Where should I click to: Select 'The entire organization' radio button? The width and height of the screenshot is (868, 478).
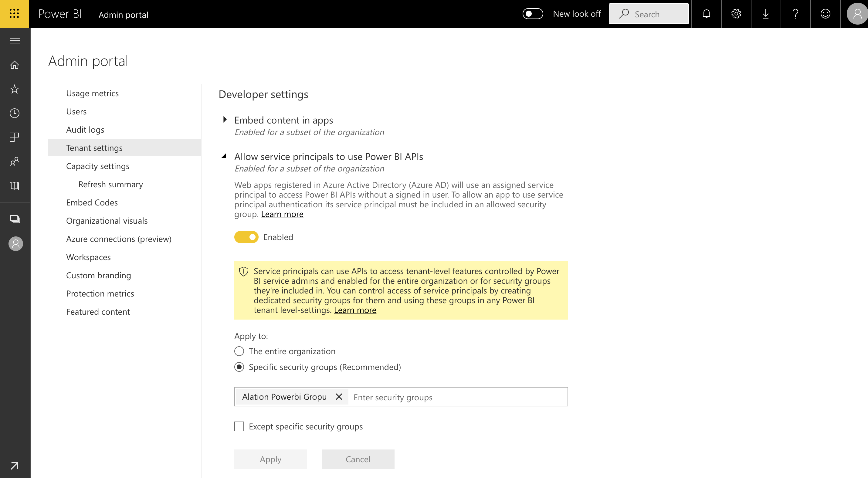(239, 351)
